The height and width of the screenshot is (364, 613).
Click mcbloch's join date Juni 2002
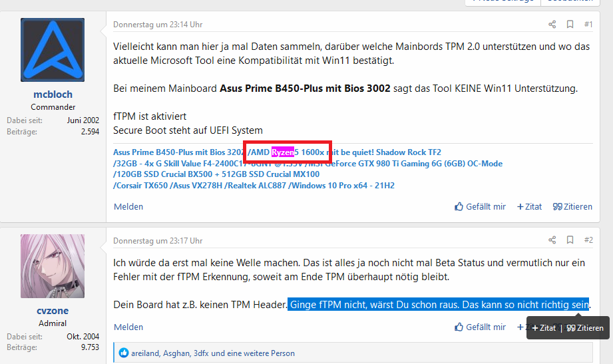pos(83,120)
